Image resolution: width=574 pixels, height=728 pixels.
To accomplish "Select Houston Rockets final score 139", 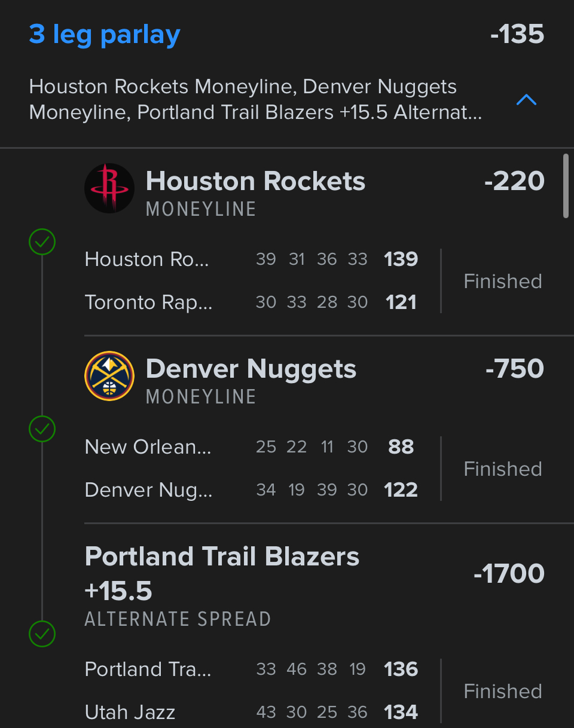I will click(x=401, y=259).
